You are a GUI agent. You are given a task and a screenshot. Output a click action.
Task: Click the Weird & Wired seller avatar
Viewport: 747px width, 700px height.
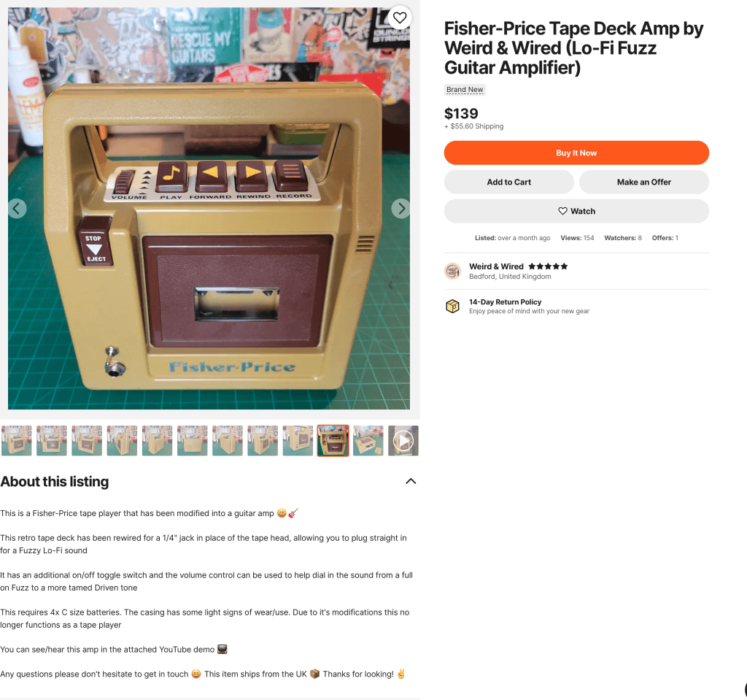452,271
